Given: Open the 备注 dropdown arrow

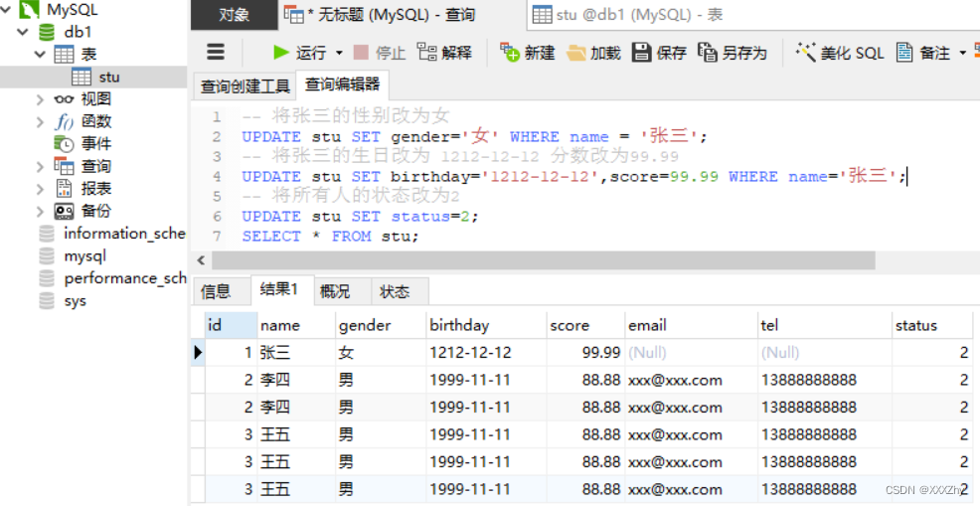Looking at the screenshot, I should (962, 53).
